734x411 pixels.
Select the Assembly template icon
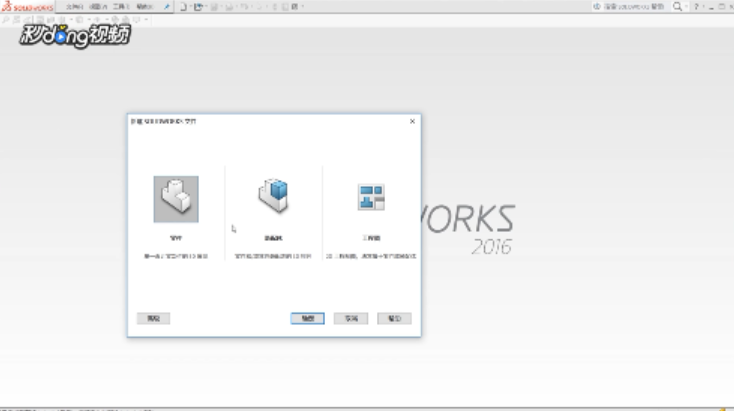tap(273, 196)
